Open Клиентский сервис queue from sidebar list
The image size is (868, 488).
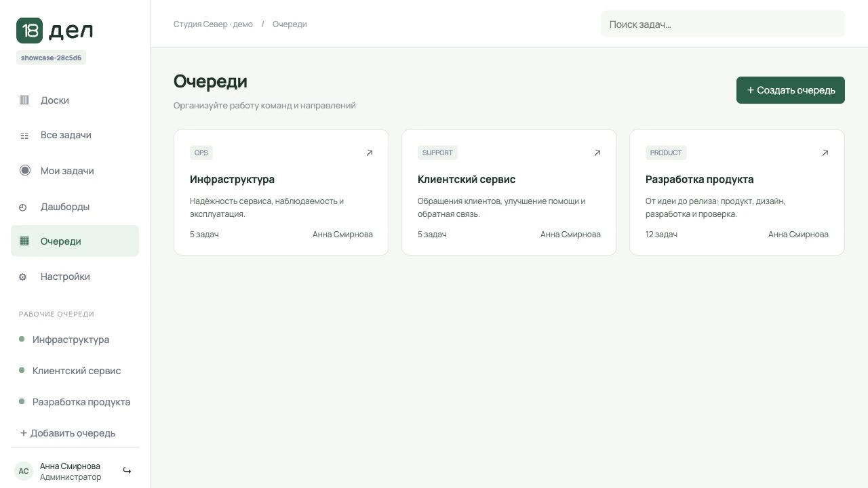(x=75, y=371)
